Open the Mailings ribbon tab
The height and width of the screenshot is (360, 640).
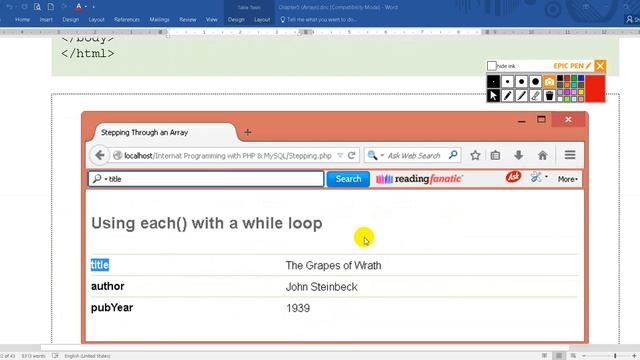pos(159,20)
